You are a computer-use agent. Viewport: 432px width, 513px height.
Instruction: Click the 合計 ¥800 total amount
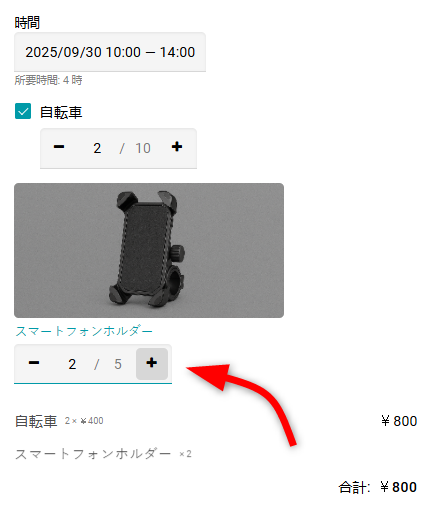click(377, 487)
